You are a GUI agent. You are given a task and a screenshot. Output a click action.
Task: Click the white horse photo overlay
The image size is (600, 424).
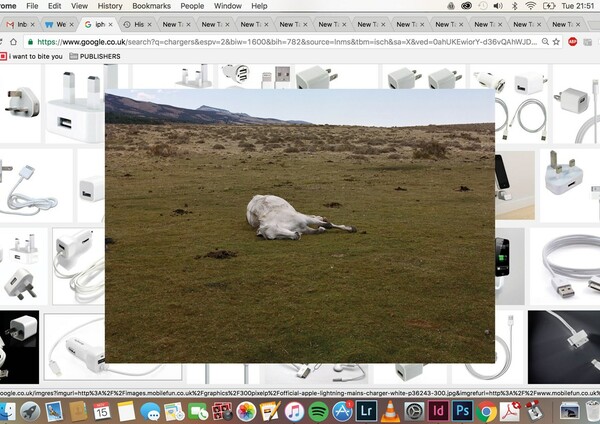pyautogui.click(x=300, y=226)
